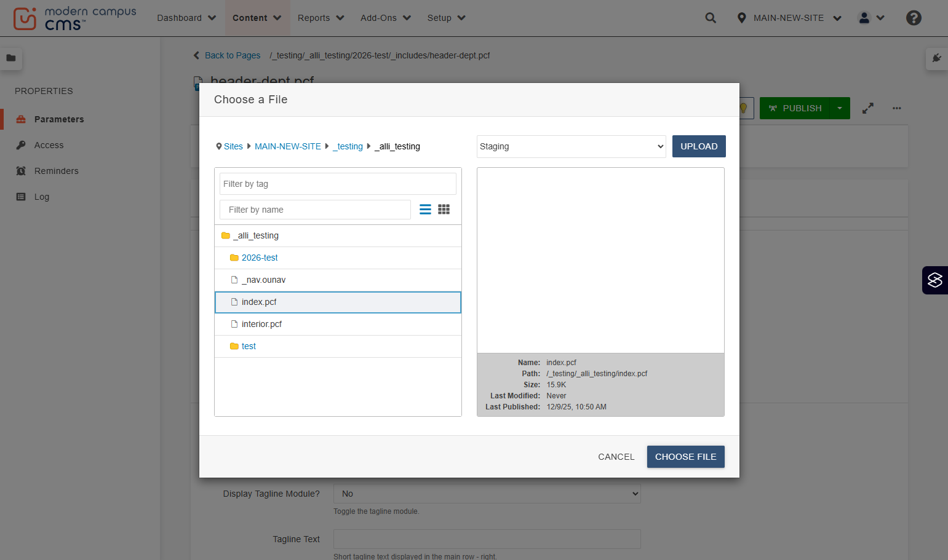Switch to grid thumbnail view
This screenshot has width=948, height=560.
click(x=444, y=210)
